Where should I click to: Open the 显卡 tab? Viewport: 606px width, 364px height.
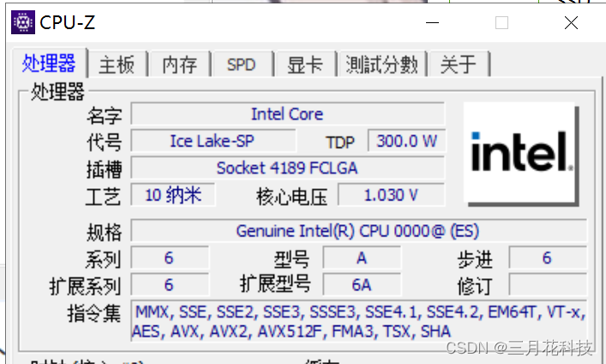[305, 64]
